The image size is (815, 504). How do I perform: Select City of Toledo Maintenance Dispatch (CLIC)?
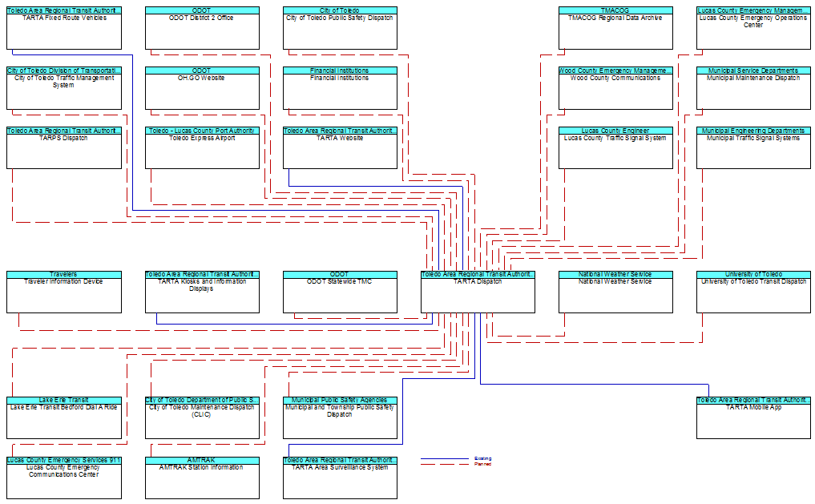[x=202, y=418]
